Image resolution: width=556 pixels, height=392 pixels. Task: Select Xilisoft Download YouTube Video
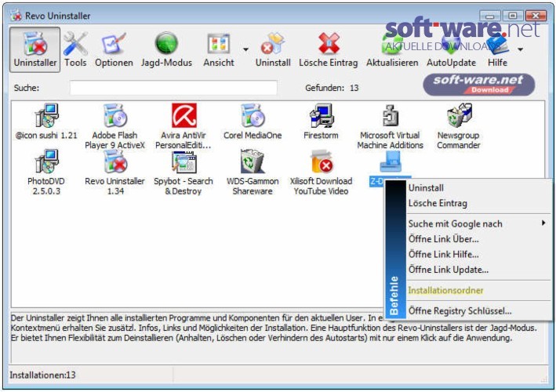click(x=321, y=172)
